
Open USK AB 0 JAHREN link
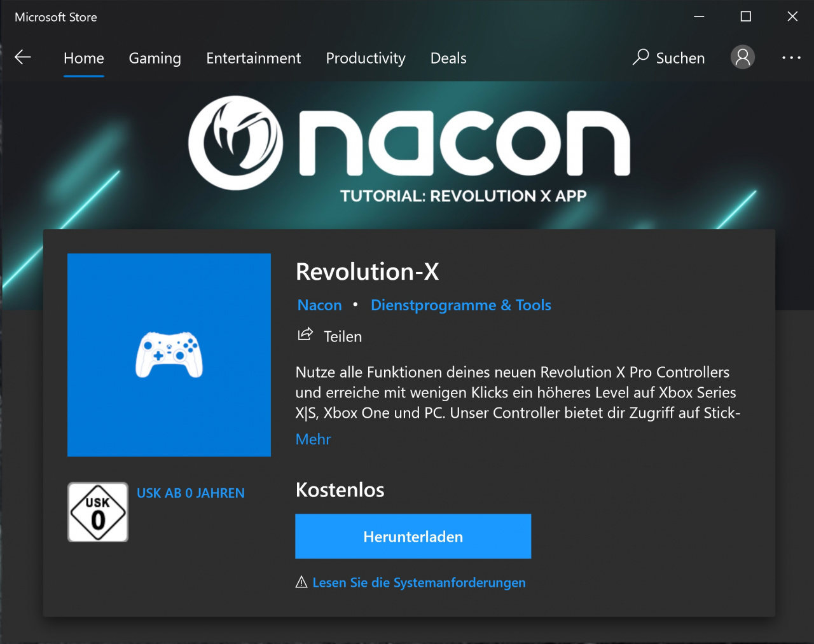(191, 493)
